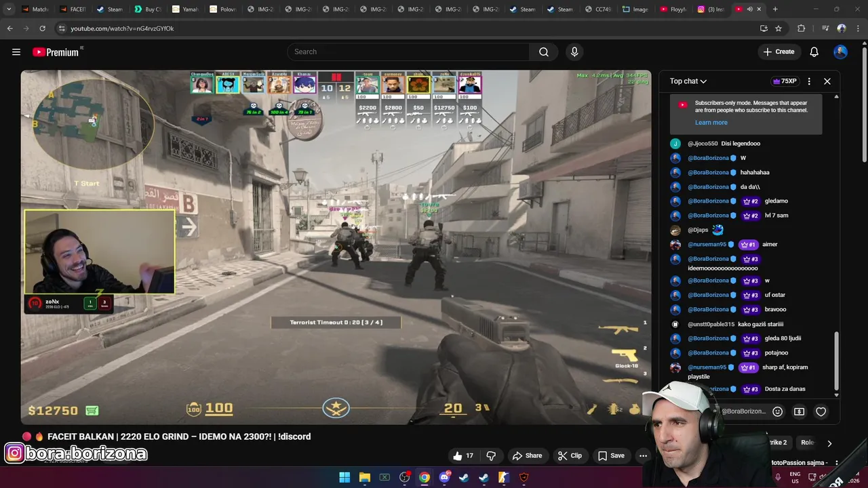This screenshot has width=868, height=488.
Task: Open the site information icon in address bar
Action: click(62, 28)
